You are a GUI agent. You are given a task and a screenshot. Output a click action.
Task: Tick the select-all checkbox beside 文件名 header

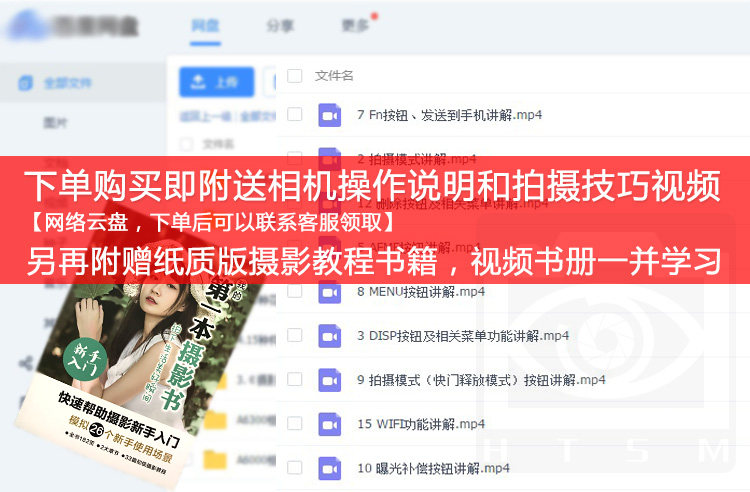pyautogui.click(x=294, y=76)
